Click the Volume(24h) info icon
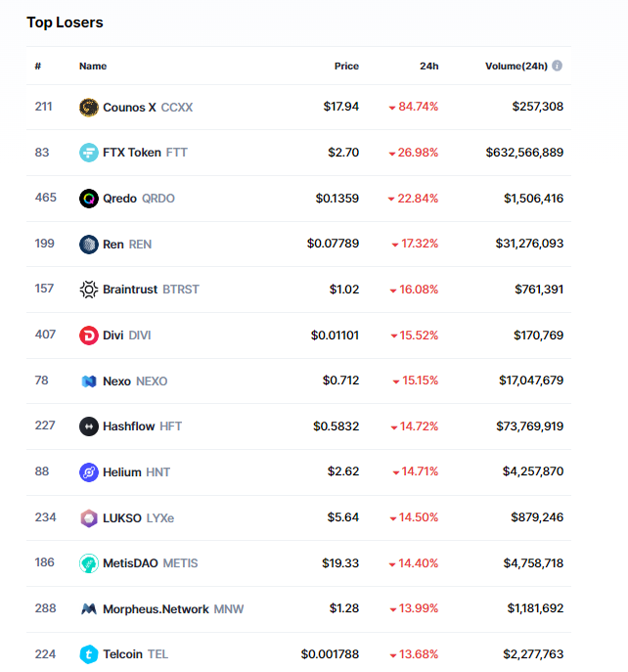628x672 pixels. pos(558,66)
